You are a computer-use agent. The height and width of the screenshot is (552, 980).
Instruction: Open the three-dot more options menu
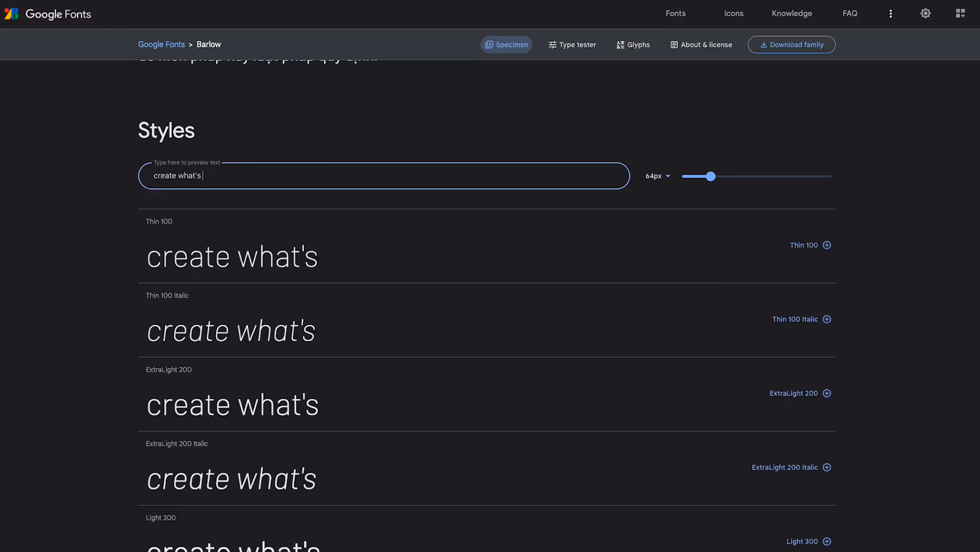pos(890,14)
